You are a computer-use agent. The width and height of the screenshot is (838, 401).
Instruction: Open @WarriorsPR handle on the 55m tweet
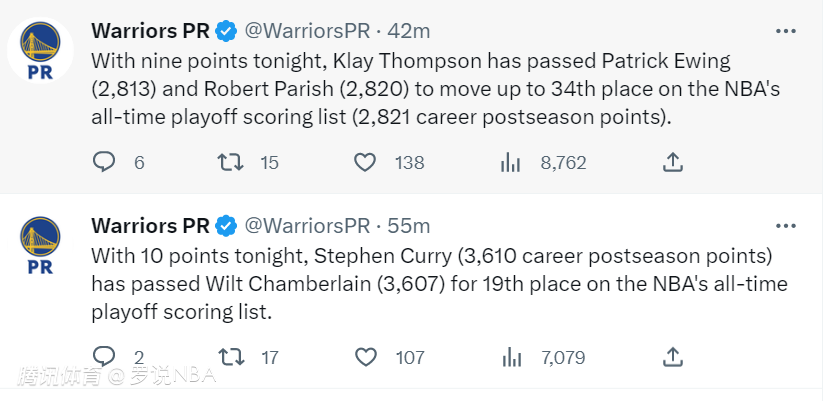point(307,226)
